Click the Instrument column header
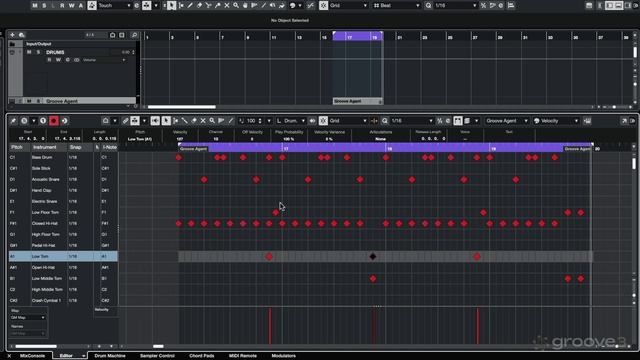Viewport: 640px width, 360px height. [49, 147]
